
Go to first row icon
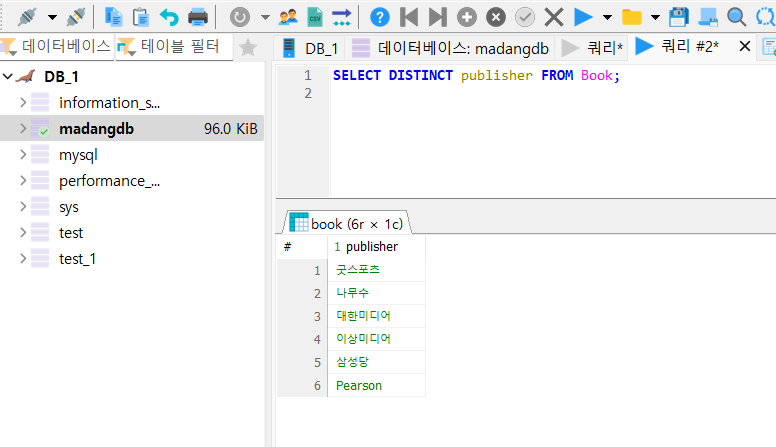(409, 17)
